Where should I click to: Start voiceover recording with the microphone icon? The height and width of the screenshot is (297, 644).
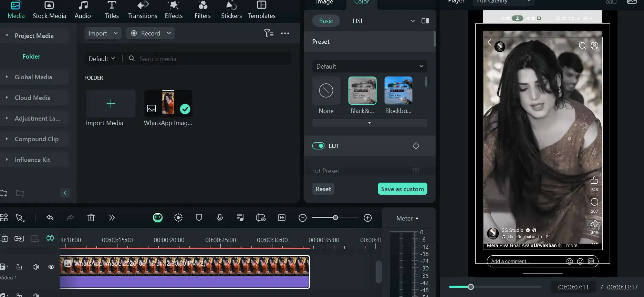click(x=220, y=218)
